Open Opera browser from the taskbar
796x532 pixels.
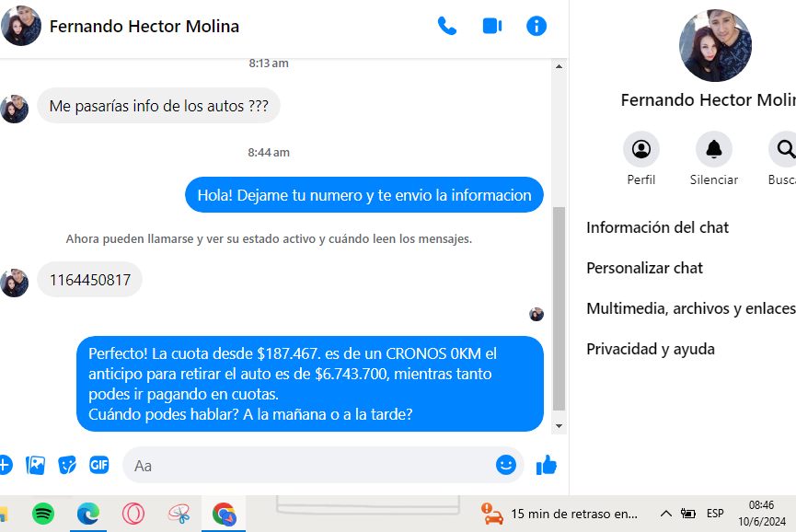(133, 514)
